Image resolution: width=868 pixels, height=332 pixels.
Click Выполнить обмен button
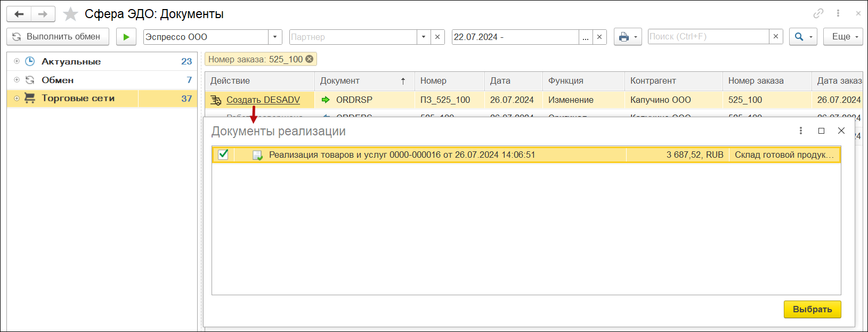coord(58,37)
